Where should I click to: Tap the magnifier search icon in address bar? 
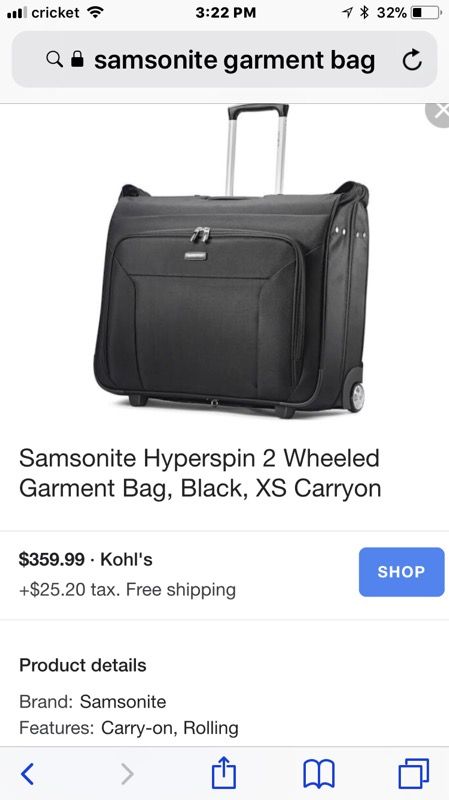tap(55, 60)
